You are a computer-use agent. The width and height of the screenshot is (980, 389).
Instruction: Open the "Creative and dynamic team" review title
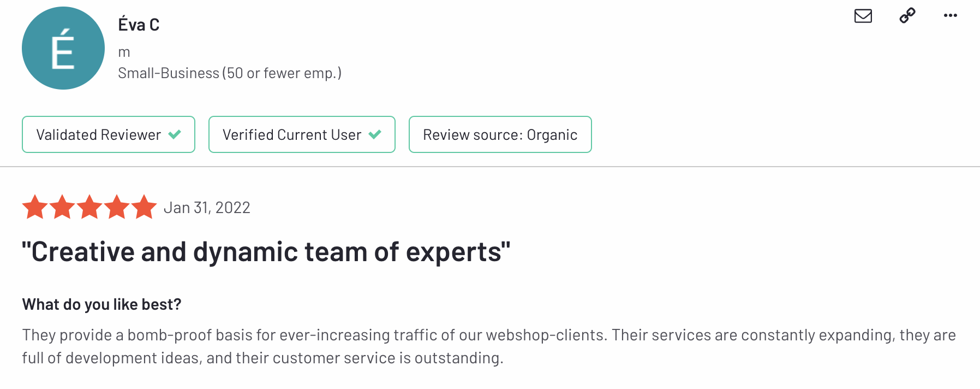point(266,252)
